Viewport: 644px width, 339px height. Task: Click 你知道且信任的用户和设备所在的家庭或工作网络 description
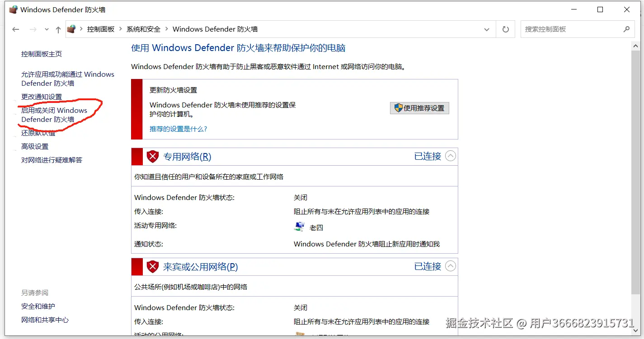209,176
